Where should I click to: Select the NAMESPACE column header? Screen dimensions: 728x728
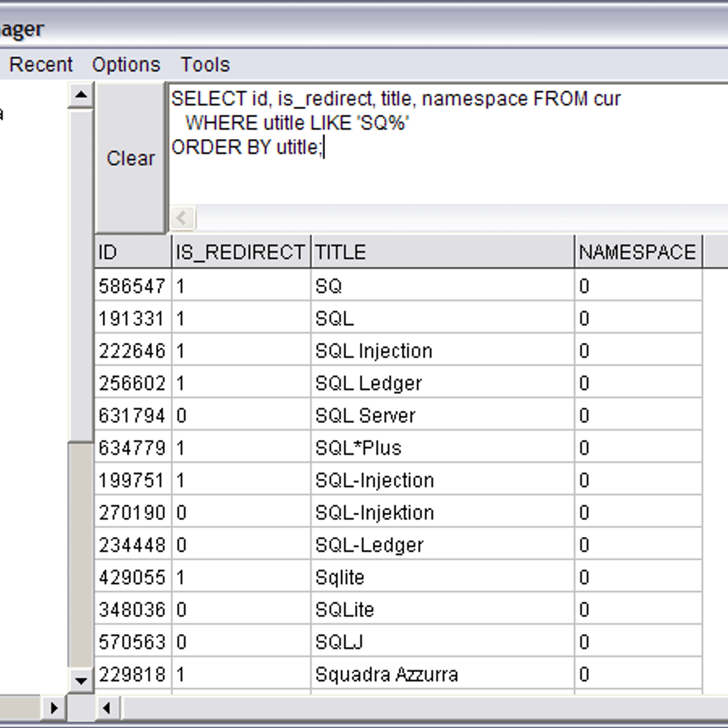[x=637, y=252]
